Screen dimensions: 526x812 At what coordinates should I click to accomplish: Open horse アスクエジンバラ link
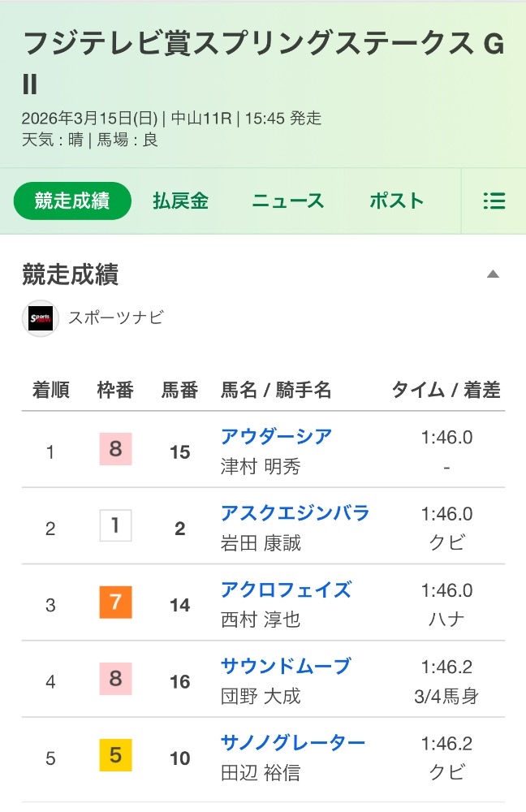pos(295,513)
